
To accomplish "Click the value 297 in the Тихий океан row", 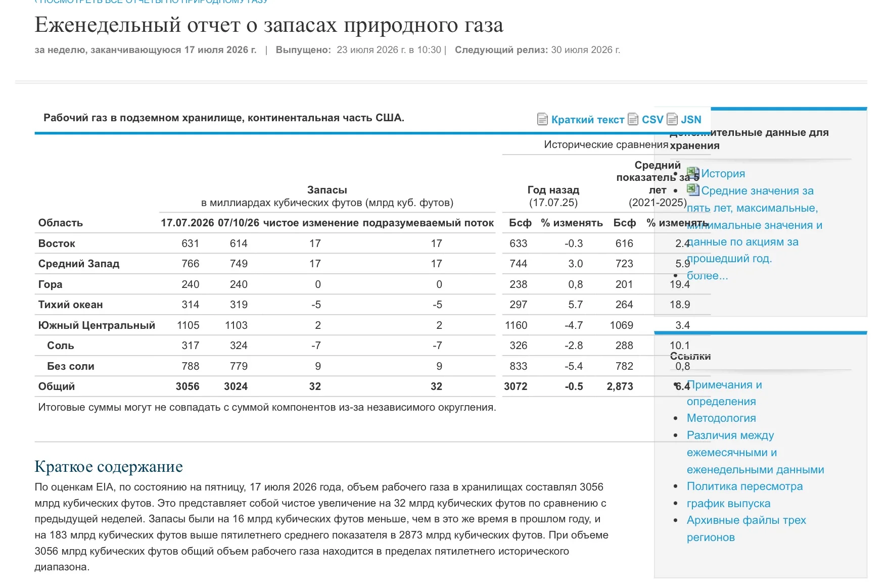I will [x=519, y=305].
